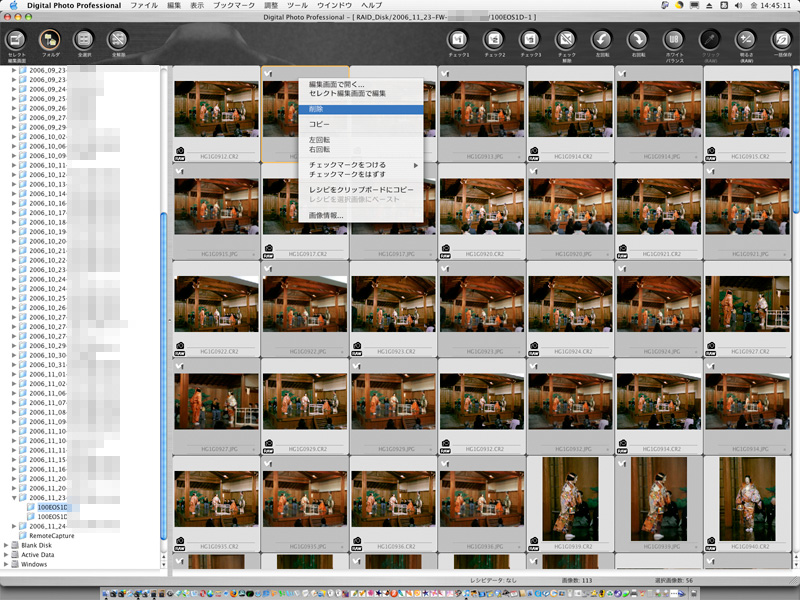
Task: Toggle check mark on HG1G0939.JPG thumbnail
Action: pos(622,463)
